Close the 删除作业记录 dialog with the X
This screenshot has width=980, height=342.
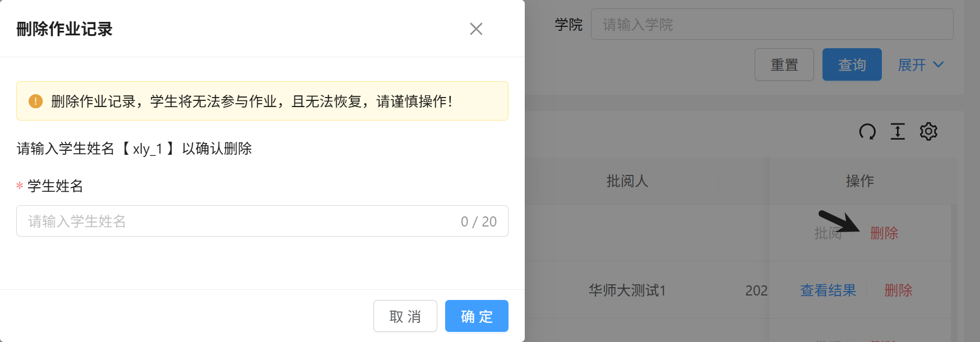[476, 29]
